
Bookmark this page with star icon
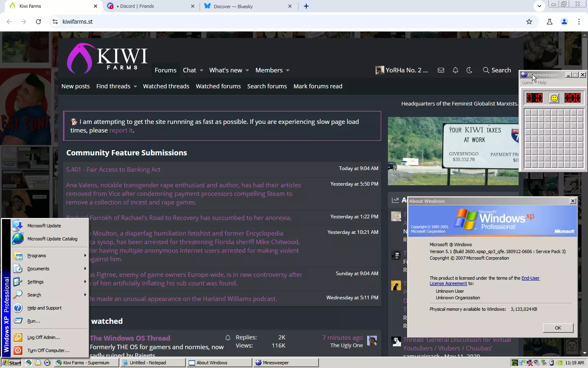529,22
